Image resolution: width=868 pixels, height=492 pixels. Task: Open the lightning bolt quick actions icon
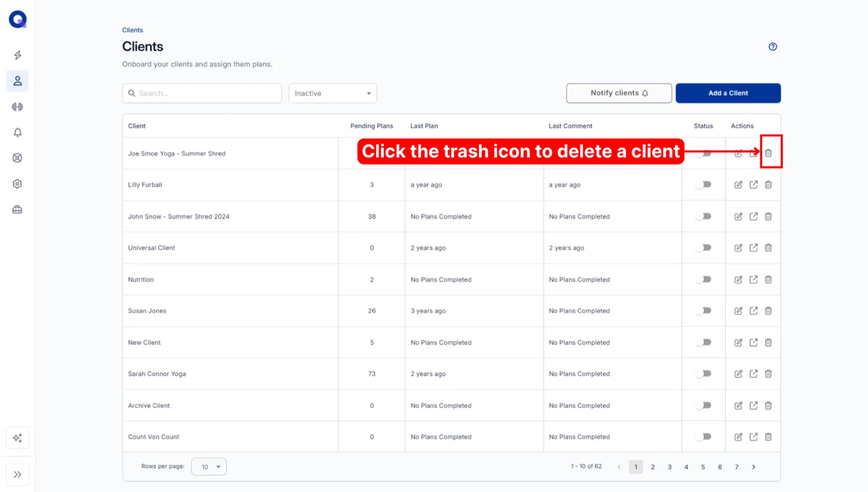tap(17, 55)
